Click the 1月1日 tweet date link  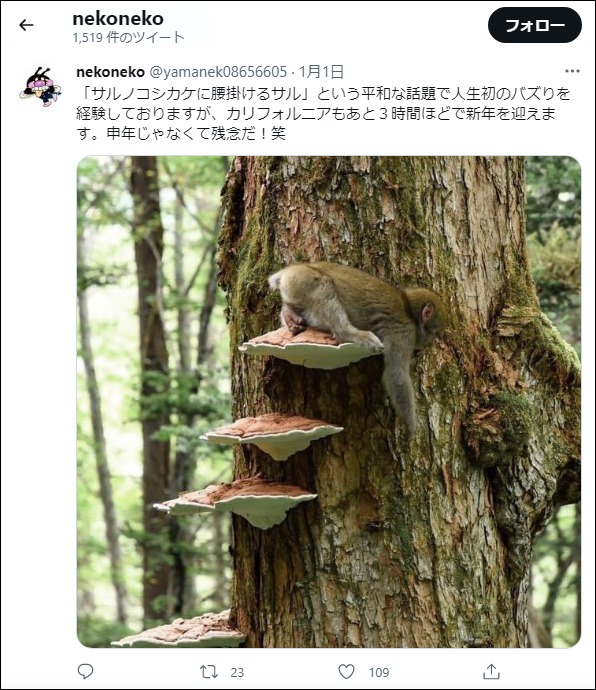[321, 71]
